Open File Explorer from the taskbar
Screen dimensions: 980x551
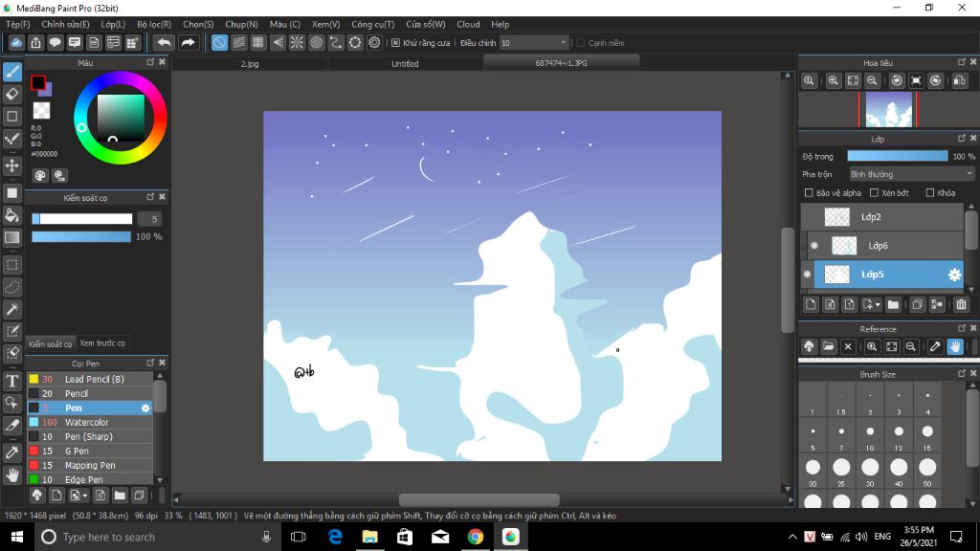[370, 537]
